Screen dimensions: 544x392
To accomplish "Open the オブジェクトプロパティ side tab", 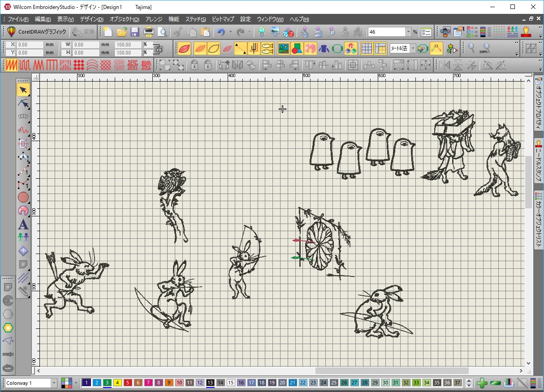I will point(538,103).
